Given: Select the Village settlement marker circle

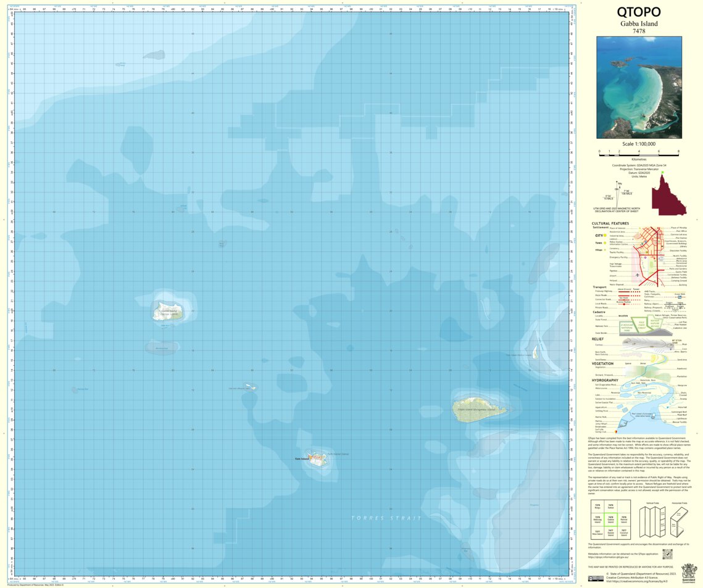Looking at the screenshot, I should tap(605, 250).
